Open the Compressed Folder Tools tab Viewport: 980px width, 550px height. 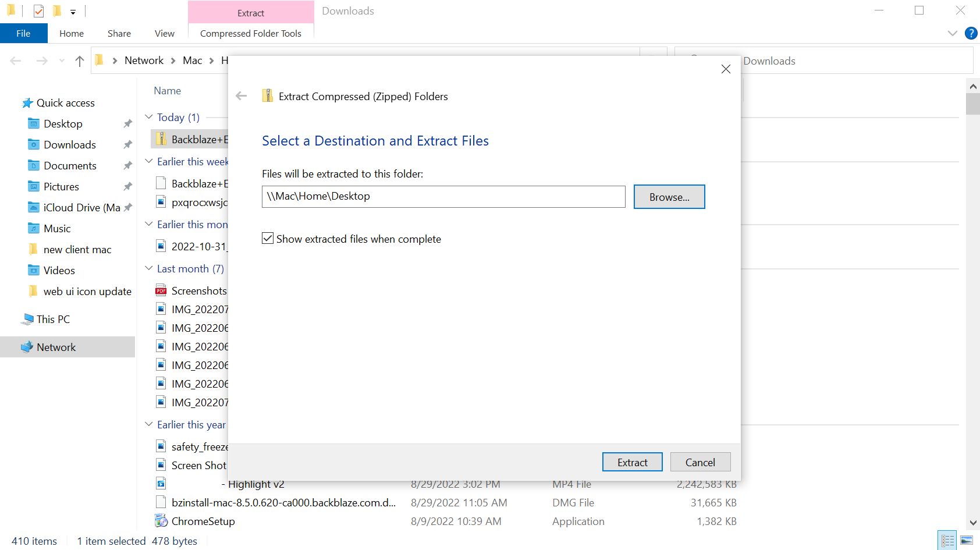coord(251,33)
